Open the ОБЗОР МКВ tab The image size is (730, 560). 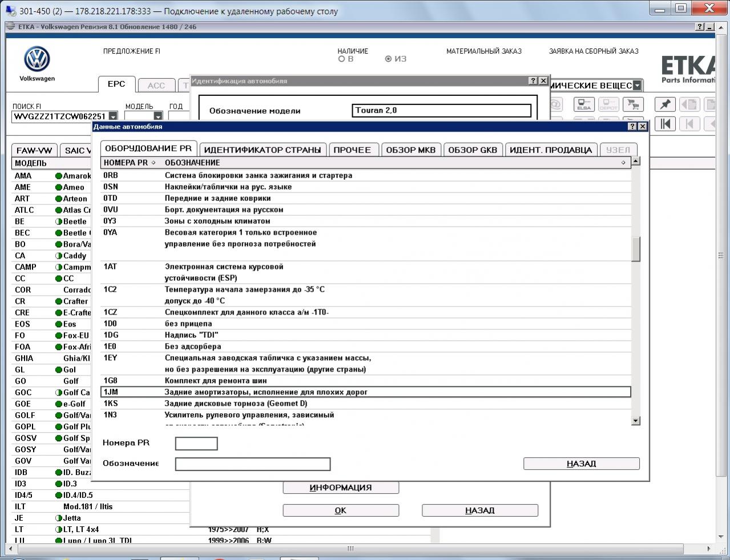pyautogui.click(x=411, y=150)
